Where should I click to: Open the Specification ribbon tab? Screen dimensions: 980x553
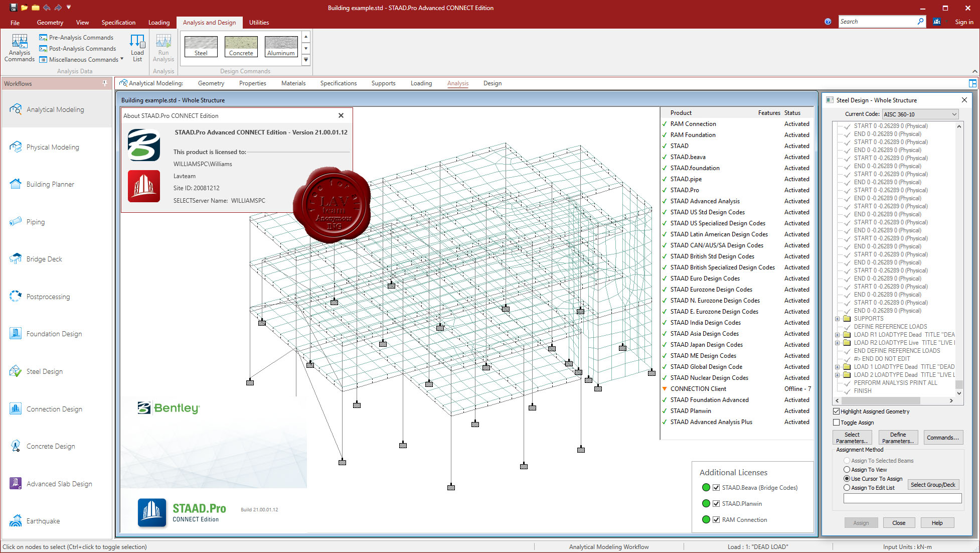118,23
